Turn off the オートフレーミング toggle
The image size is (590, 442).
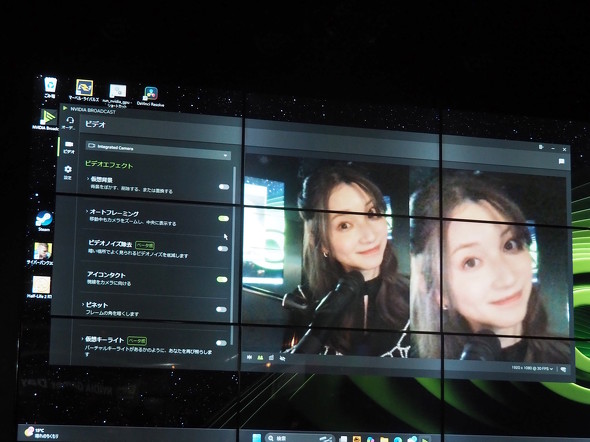pos(223,218)
